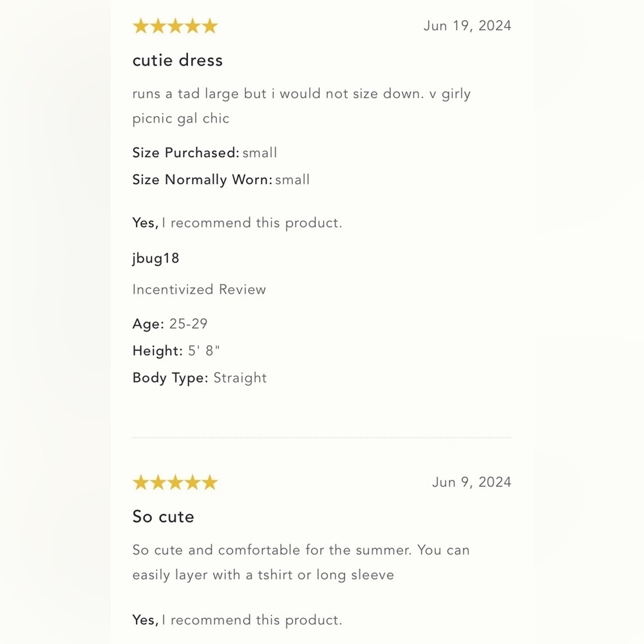Select the Jun 19, 2024 review date

tap(468, 26)
